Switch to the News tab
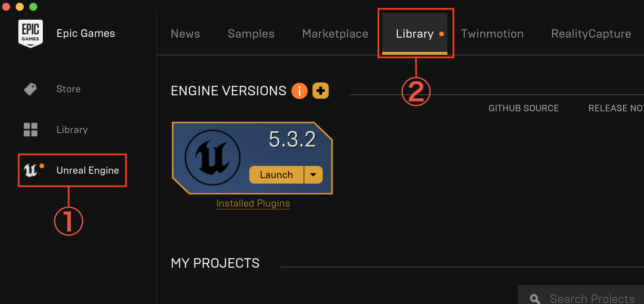 (185, 34)
